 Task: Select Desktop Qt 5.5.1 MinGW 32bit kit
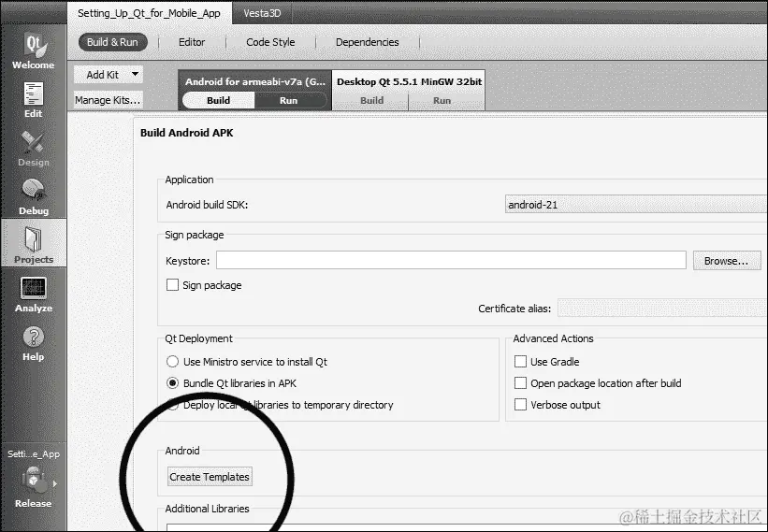pos(409,81)
